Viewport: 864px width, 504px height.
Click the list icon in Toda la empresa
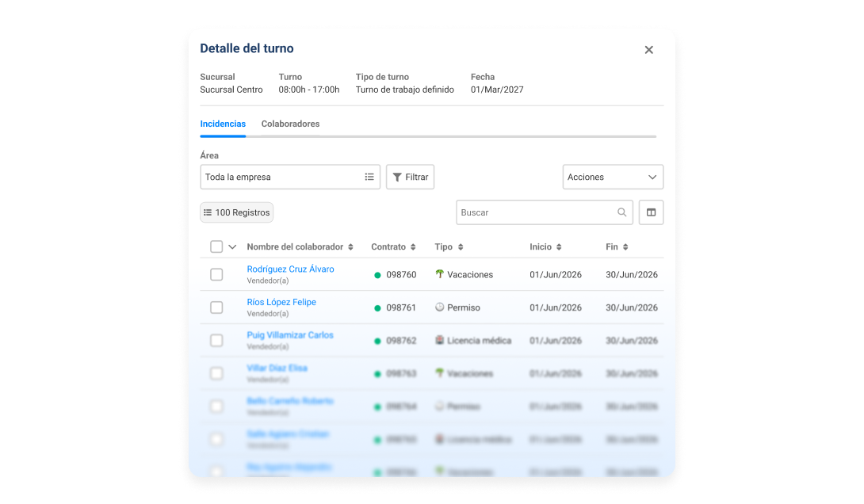[369, 177]
